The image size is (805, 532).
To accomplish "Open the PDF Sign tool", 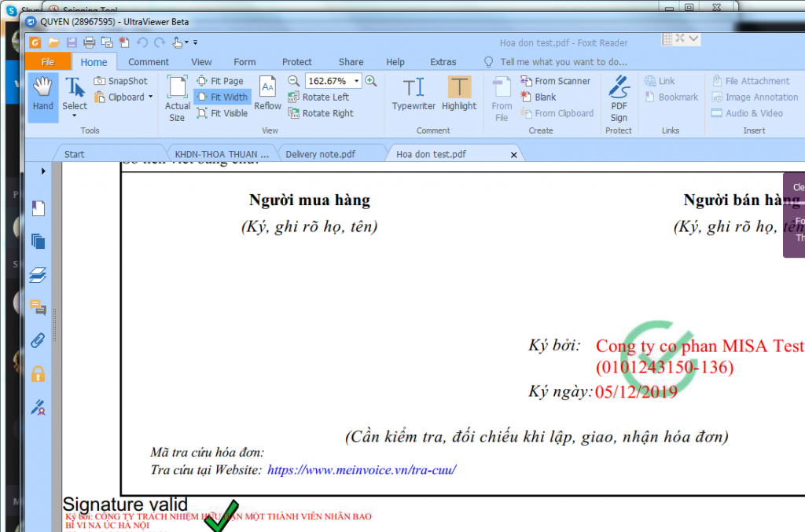I will 619,98.
